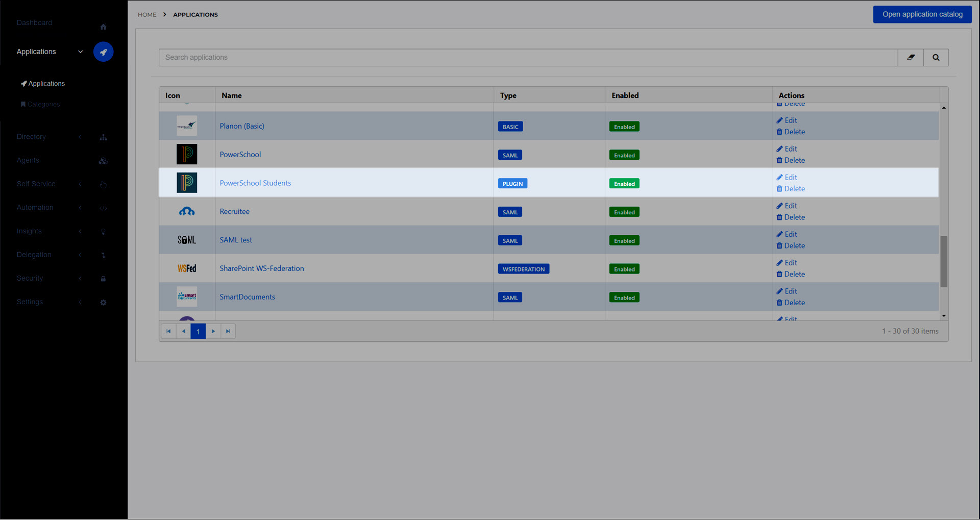This screenshot has width=980, height=520.
Task: Expand the Directory menu chevron
Action: 80,137
